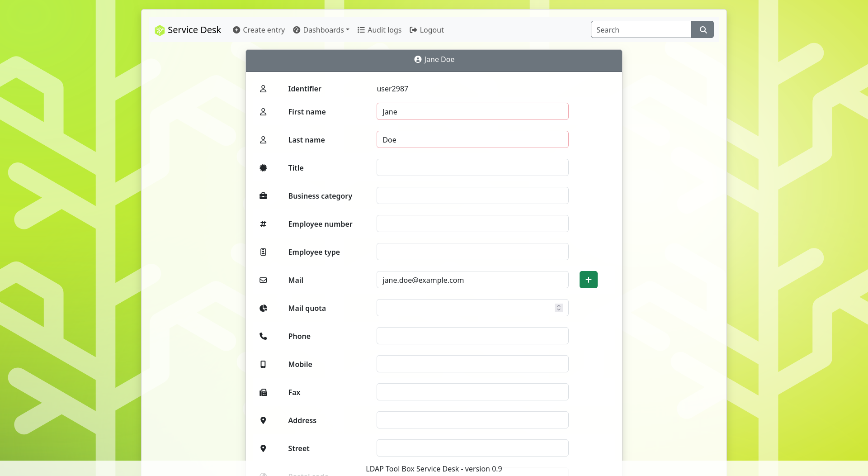The width and height of the screenshot is (868, 476).
Task: Click the Identifier field label
Action: click(x=305, y=89)
